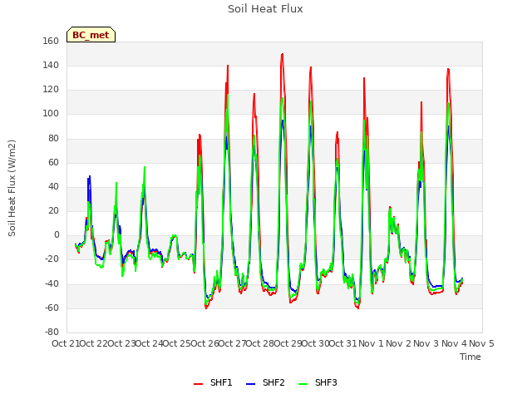Click the Nov 1 x-axis label

[371, 343]
